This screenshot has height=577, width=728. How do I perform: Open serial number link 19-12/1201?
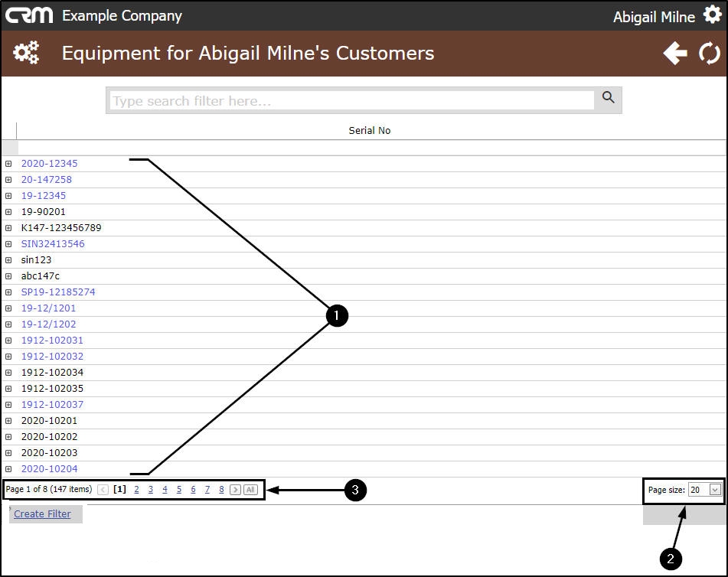pyautogui.click(x=48, y=308)
